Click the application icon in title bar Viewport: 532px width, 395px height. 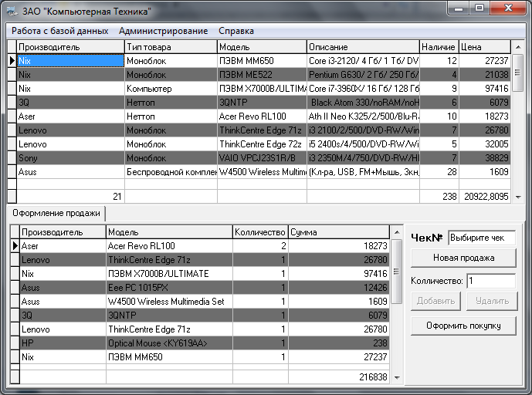pos(12,12)
